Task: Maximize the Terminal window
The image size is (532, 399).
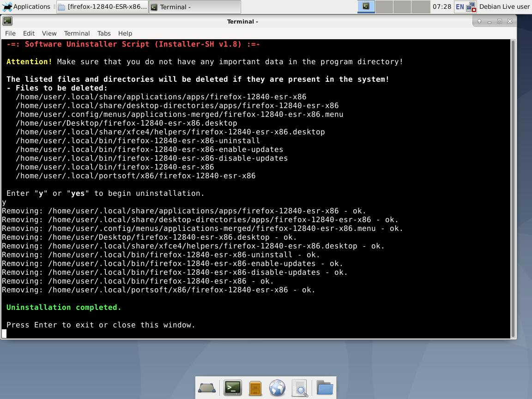Action: click(499, 21)
